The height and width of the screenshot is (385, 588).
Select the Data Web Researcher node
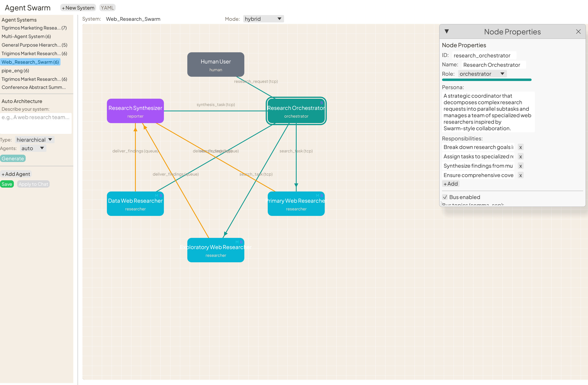coord(135,204)
